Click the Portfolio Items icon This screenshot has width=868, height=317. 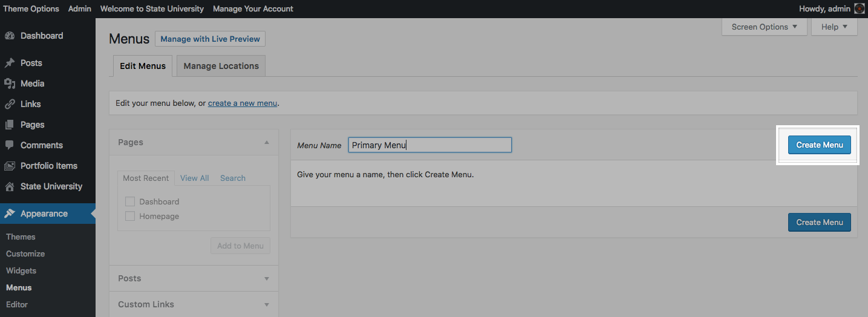10,166
